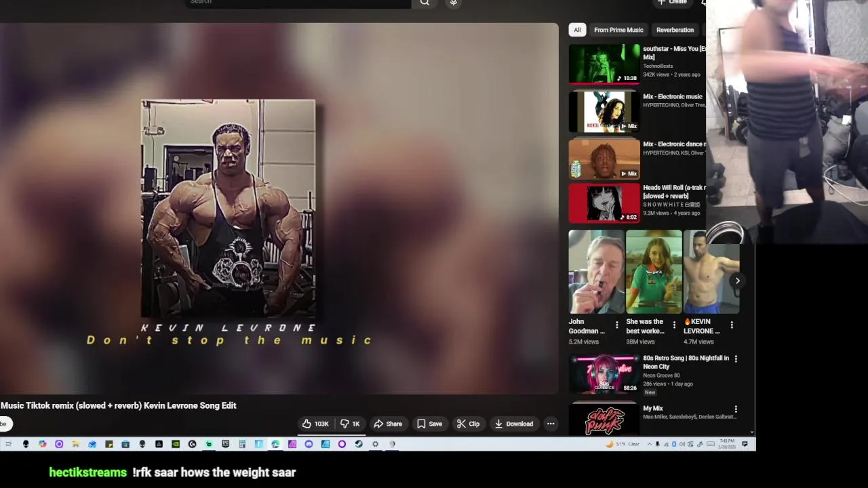Click the southstar - Miss You title
This screenshot has width=868, height=488.
[675, 53]
